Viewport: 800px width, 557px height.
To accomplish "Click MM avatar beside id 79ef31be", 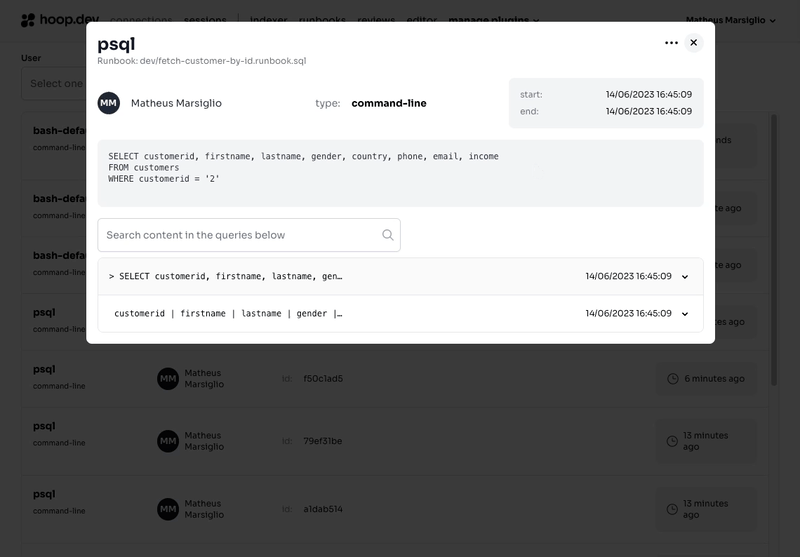I will [x=168, y=441].
